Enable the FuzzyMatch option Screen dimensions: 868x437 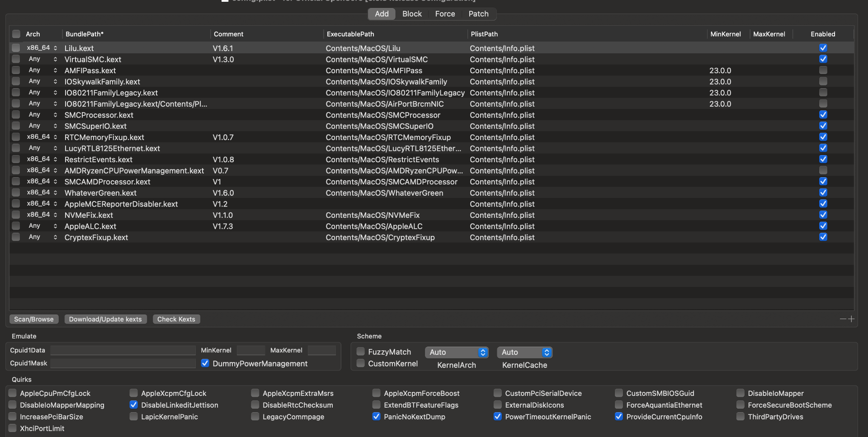point(361,352)
